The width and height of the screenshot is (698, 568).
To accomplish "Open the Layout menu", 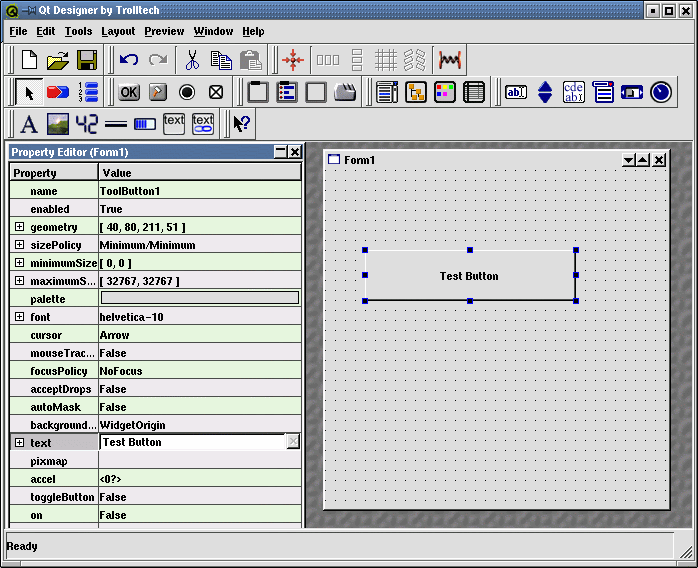I will pos(118,32).
